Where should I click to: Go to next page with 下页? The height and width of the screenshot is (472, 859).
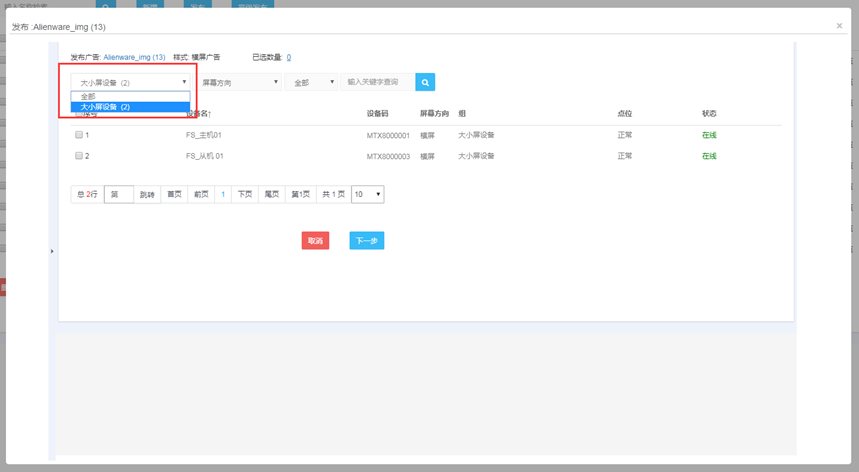click(245, 194)
